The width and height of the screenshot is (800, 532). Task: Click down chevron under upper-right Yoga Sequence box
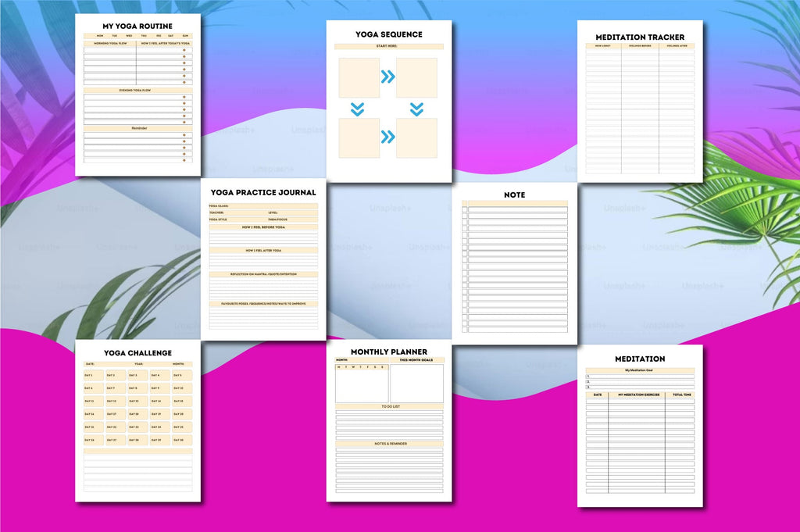click(x=417, y=109)
